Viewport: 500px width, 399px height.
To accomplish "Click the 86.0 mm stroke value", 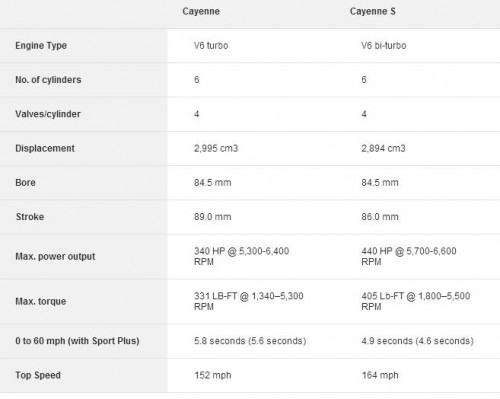I will tap(380, 217).
